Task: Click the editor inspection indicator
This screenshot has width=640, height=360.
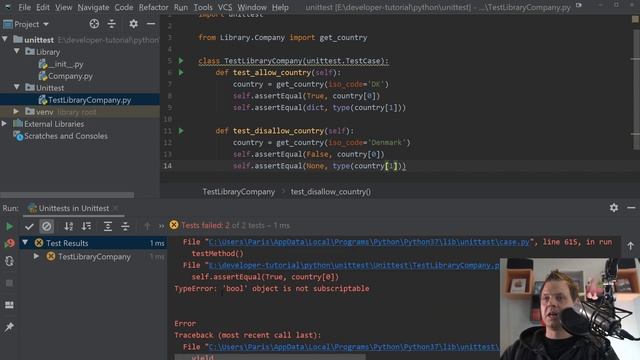Action: pyautogui.click(x=635, y=19)
